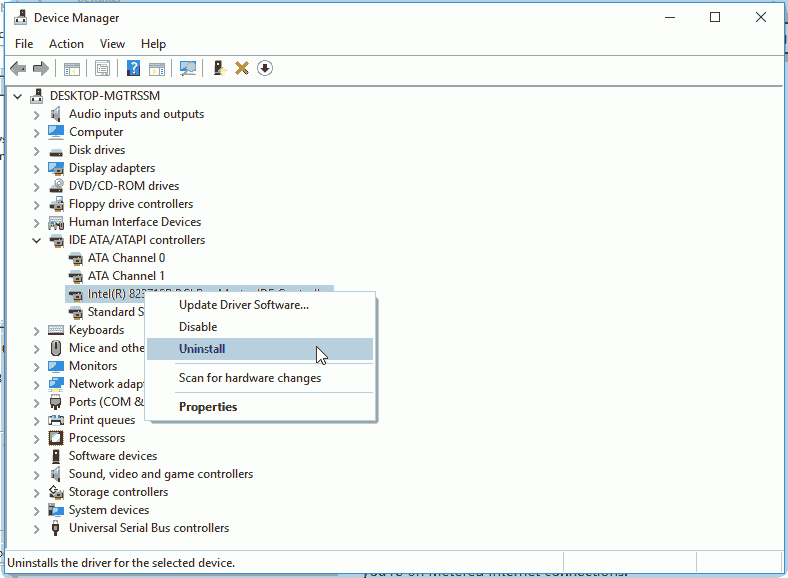Screen dimensions: 788x578
Task: Expand the Computer node
Action: click(36, 133)
